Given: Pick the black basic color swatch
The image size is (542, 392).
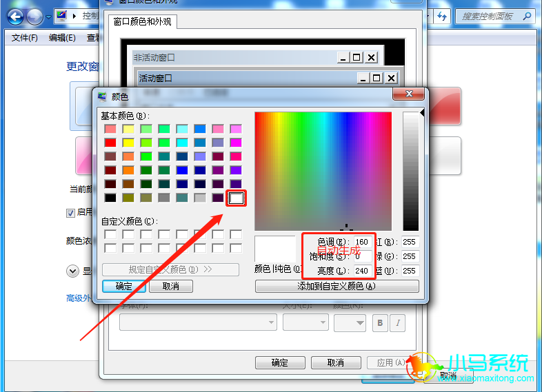Looking at the screenshot, I should pos(110,198).
